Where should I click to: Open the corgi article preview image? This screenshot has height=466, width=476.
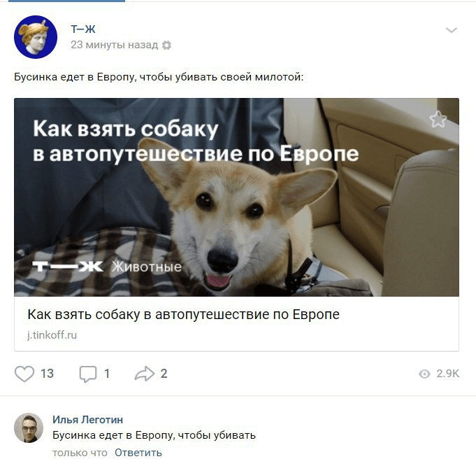236,197
